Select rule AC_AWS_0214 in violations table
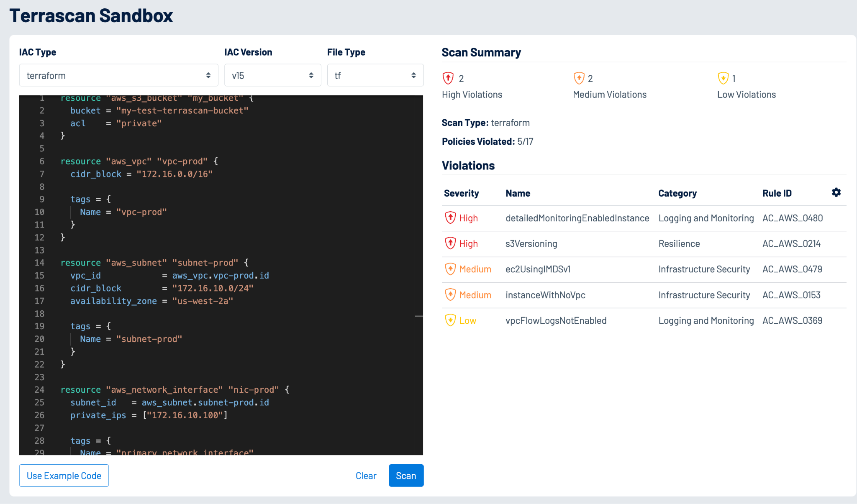 791,243
